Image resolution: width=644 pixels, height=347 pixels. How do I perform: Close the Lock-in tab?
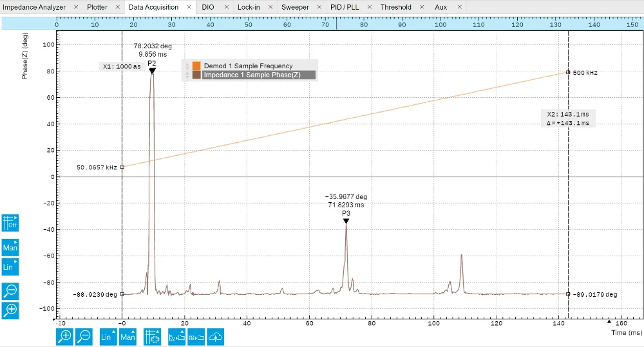pos(270,7)
